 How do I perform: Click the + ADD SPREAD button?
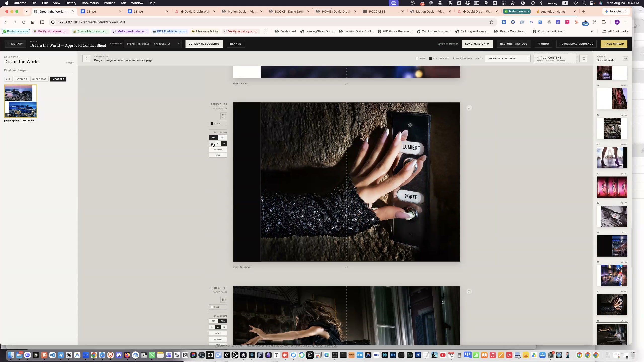point(614,44)
